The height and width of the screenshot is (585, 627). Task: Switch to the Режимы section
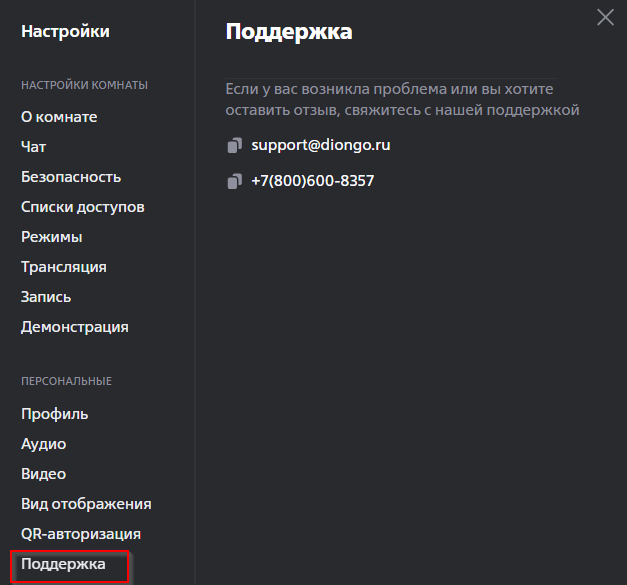[x=52, y=237]
